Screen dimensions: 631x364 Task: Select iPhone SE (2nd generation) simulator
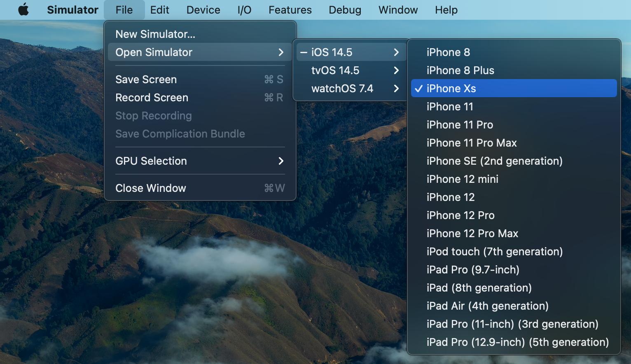tap(514, 161)
